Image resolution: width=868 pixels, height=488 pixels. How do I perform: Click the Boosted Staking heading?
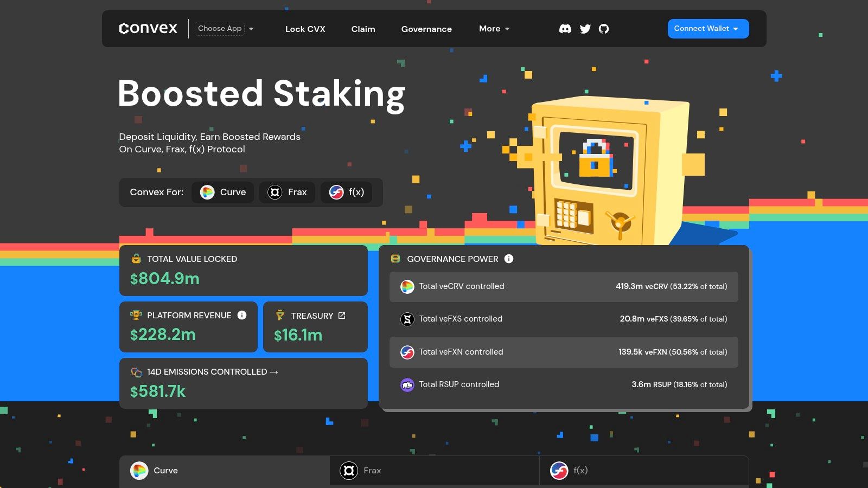[261, 94]
